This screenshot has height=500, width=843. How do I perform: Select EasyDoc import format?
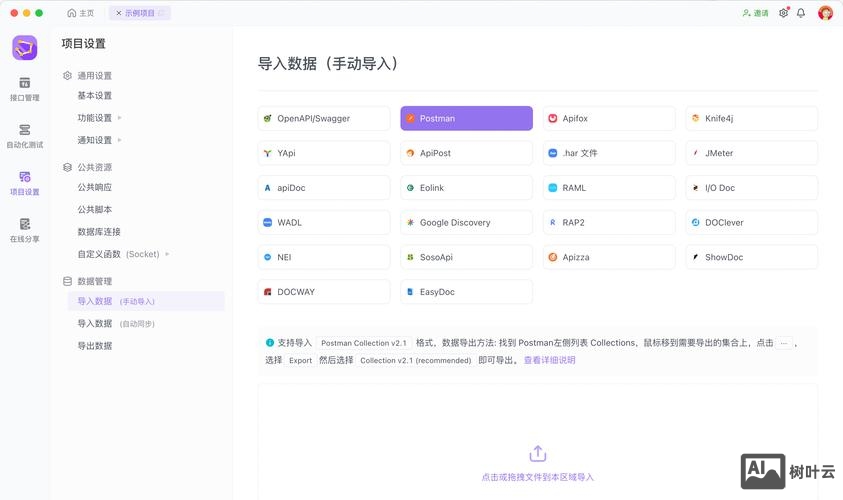467,292
